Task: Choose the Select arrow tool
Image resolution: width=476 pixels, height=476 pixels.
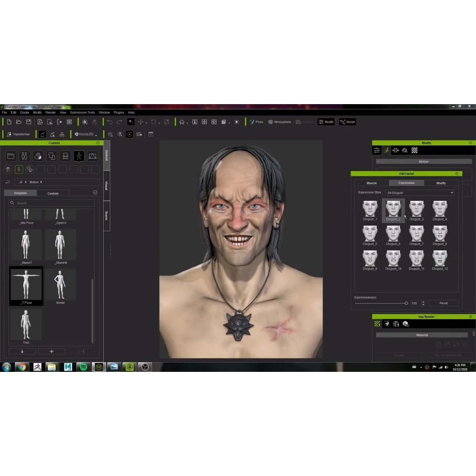Action: point(131,122)
